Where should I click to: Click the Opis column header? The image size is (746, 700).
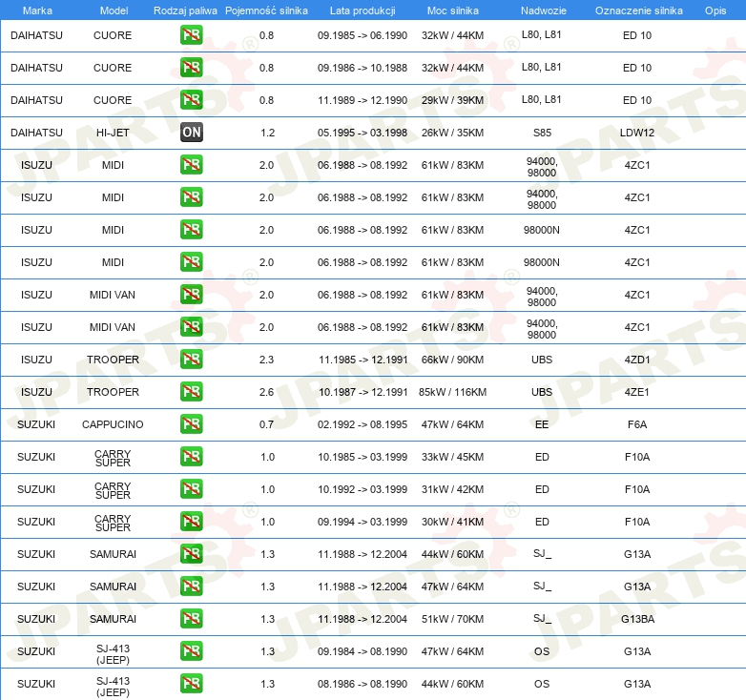pyautogui.click(x=715, y=10)
